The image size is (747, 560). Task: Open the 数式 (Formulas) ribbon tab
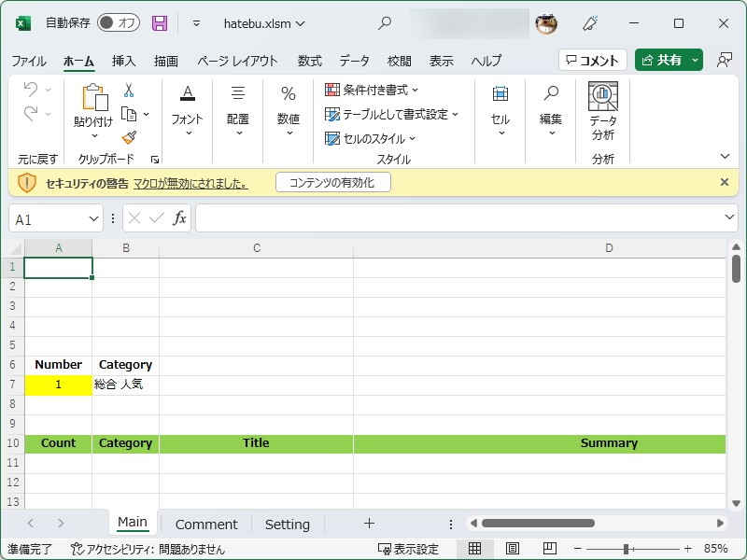point(309,61)
